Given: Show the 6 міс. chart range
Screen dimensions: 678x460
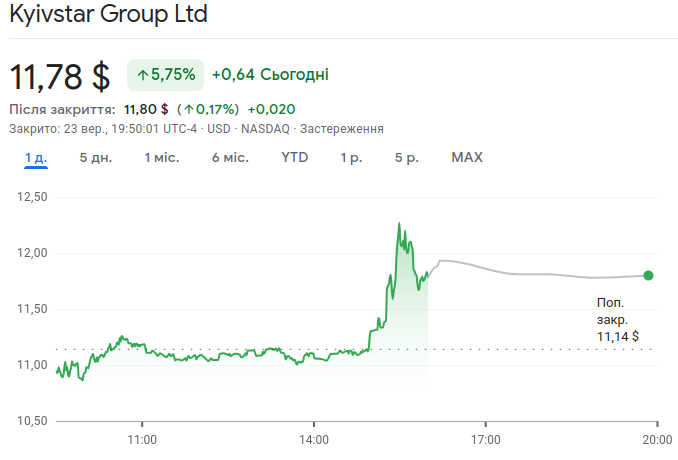Looking at the screenshot, I should 230,158.
